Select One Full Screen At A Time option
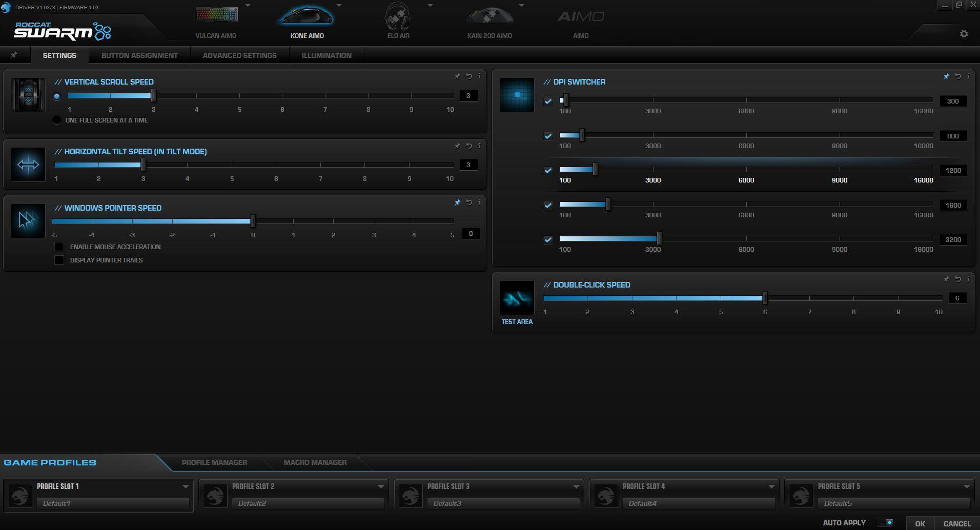The height and width of the screenshot is (530, 980). pos(57,120)
